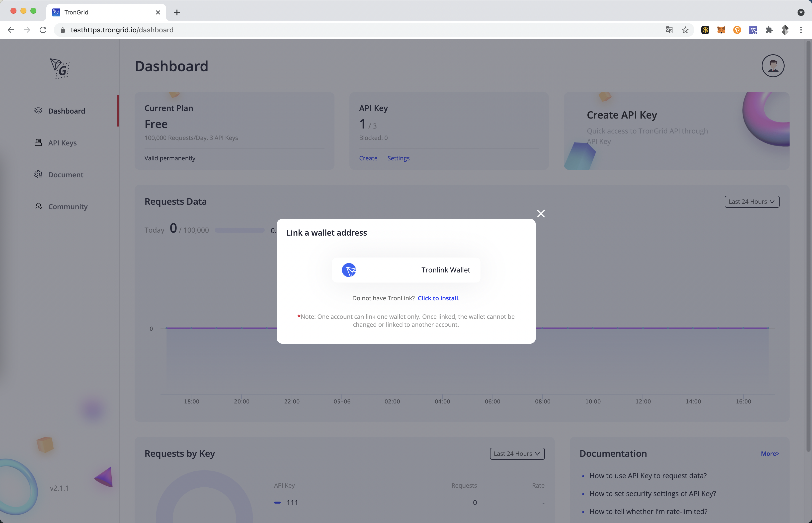Click More link in Documentation panel
This screenshot has height=523, width=812.
770,453
